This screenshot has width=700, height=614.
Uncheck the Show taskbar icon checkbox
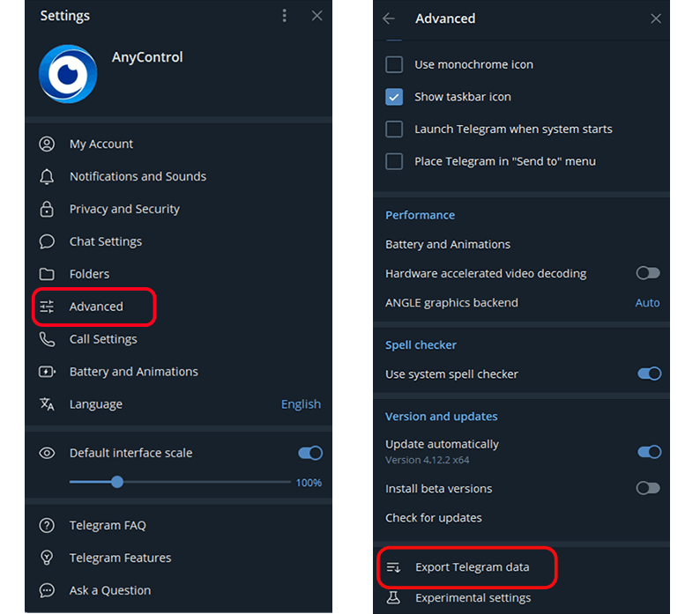tap(394, 97)
